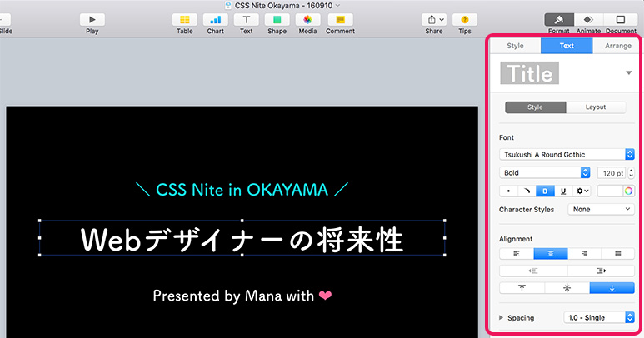This screenshot has width=644, height=338.
Task: Toggle the Bold (B) formatting button
Action: (545, 191)
